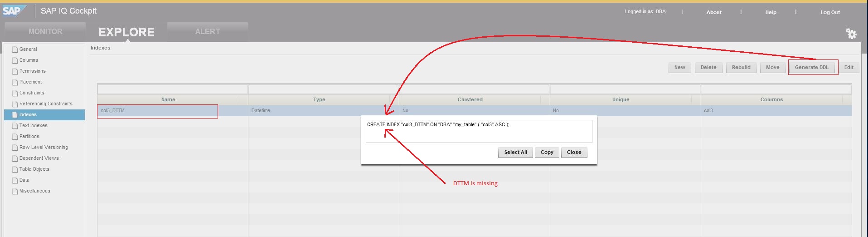Switch to the ALERT tab
This screenshot has height=237, width=868.
coord(208,32)
